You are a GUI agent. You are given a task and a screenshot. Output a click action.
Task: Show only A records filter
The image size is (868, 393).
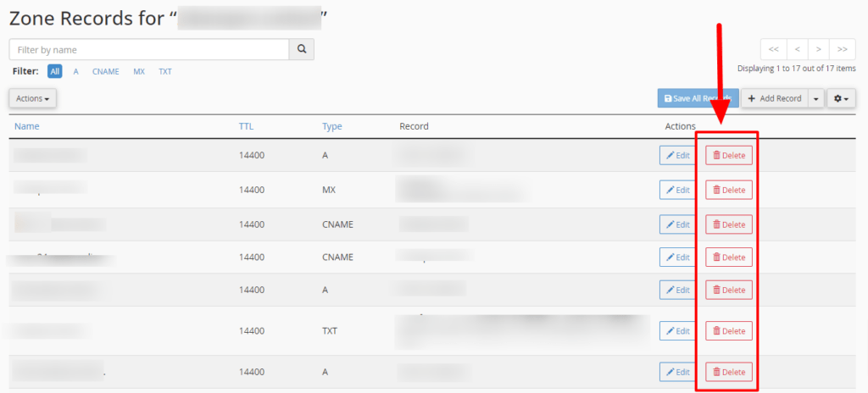click(x=76, y=72)
